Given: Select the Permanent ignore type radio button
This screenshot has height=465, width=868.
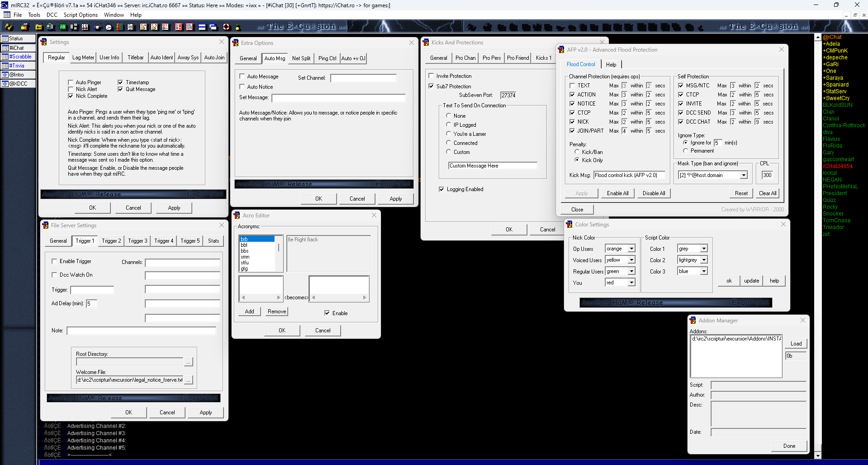Looking at the screenshot, I should click(x=686, y=151).
